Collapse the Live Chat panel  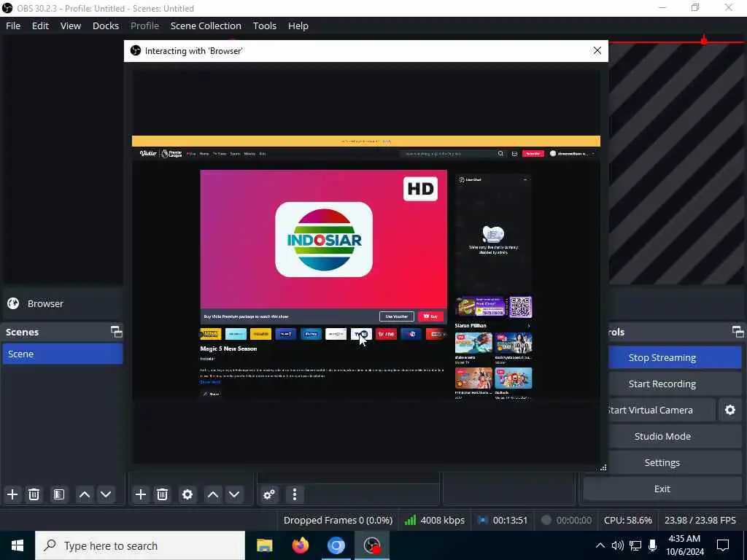[525, 179]
